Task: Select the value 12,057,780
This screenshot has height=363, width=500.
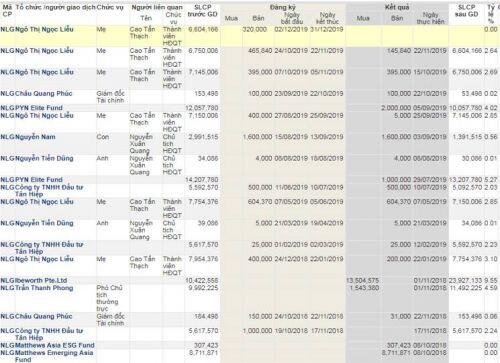Action: coord(202,108)
